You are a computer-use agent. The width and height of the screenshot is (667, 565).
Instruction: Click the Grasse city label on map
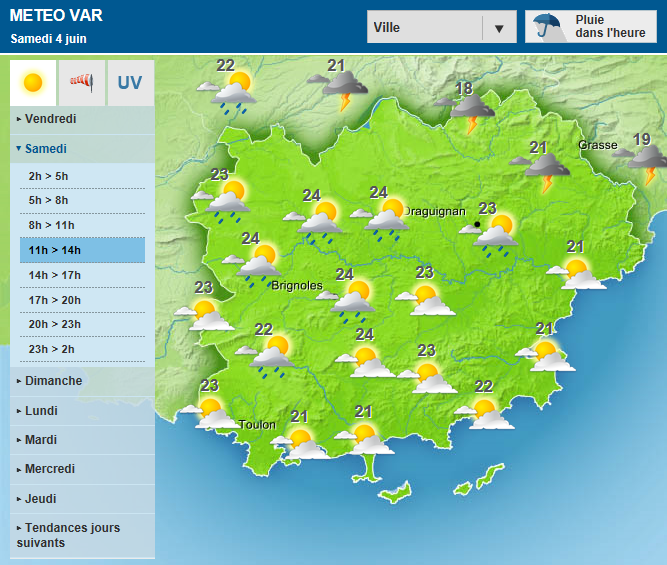tap(597, 145)
